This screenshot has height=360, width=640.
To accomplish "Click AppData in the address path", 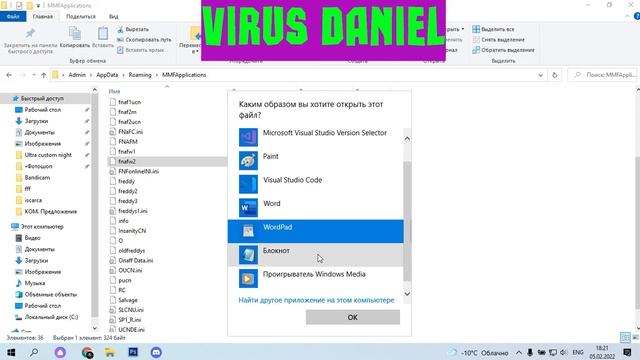I will [x=107, y=75].
